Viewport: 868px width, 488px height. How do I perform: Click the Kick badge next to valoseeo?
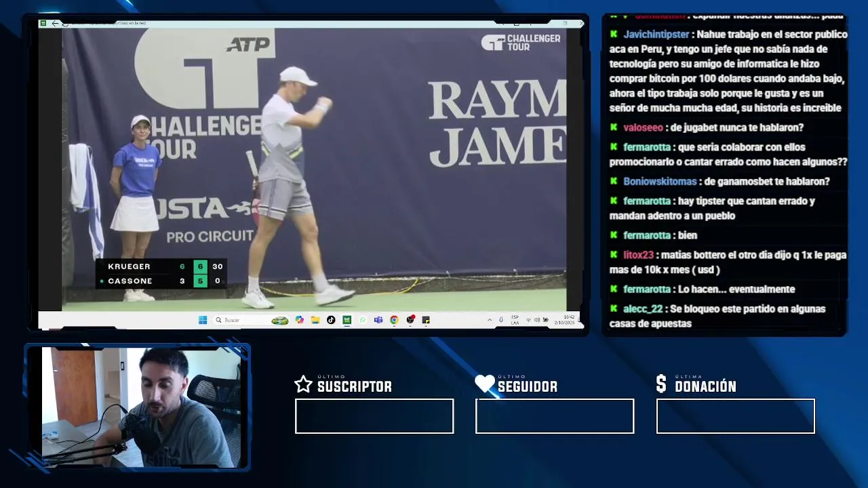coord(614,127)
